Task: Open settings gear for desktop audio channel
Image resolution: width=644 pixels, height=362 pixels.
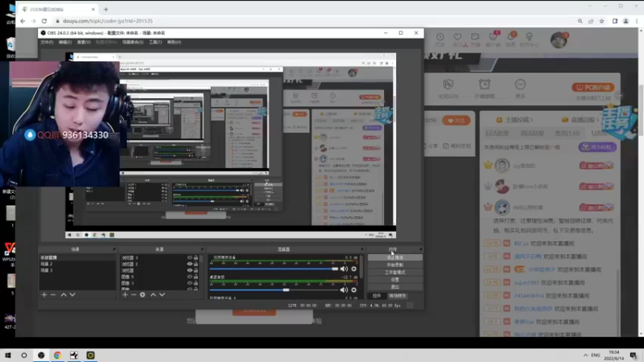Action: pos(354,290)
